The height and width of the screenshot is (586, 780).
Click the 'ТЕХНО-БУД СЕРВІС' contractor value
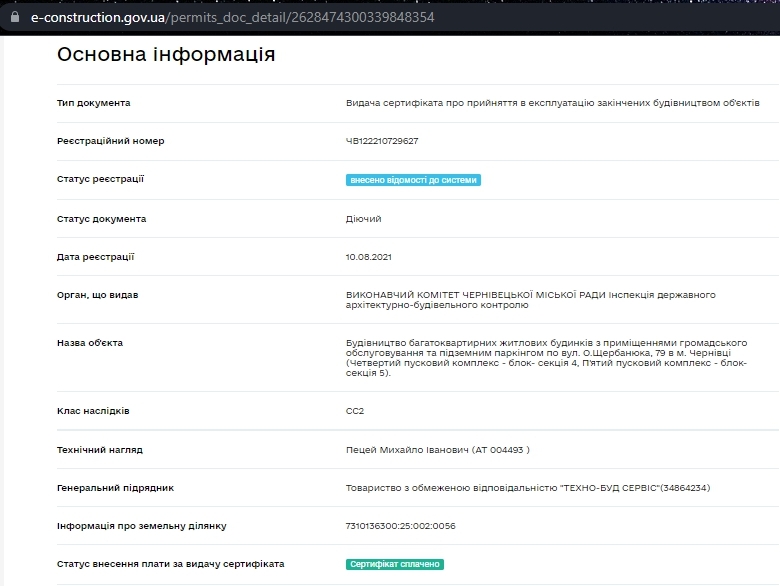[x=528, y=488]
